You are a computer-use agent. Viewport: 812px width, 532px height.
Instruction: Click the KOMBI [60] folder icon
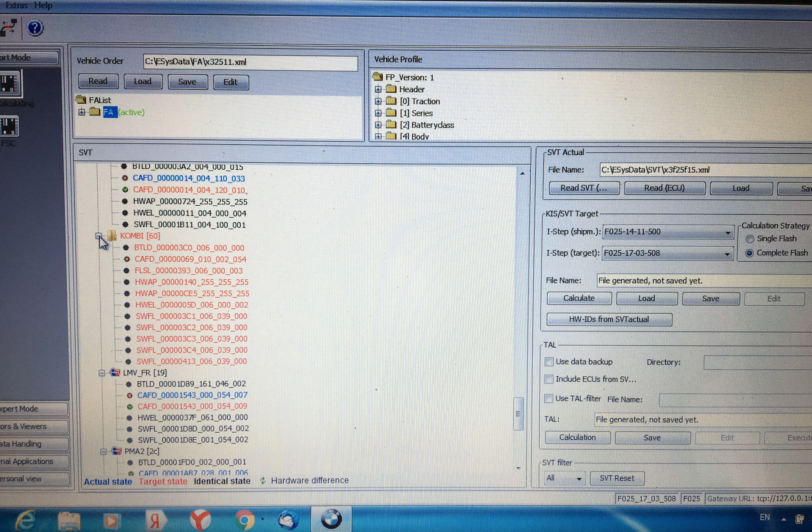point(112,236)
